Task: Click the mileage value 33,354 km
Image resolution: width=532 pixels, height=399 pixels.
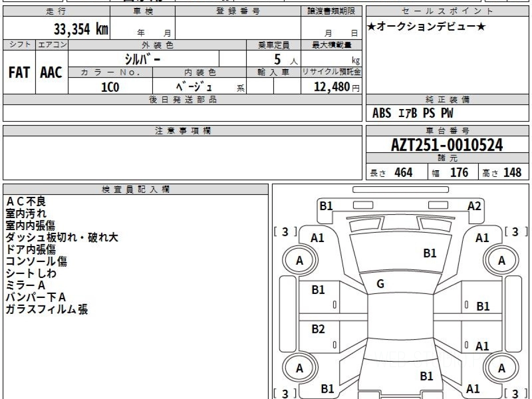Action: 81,29
